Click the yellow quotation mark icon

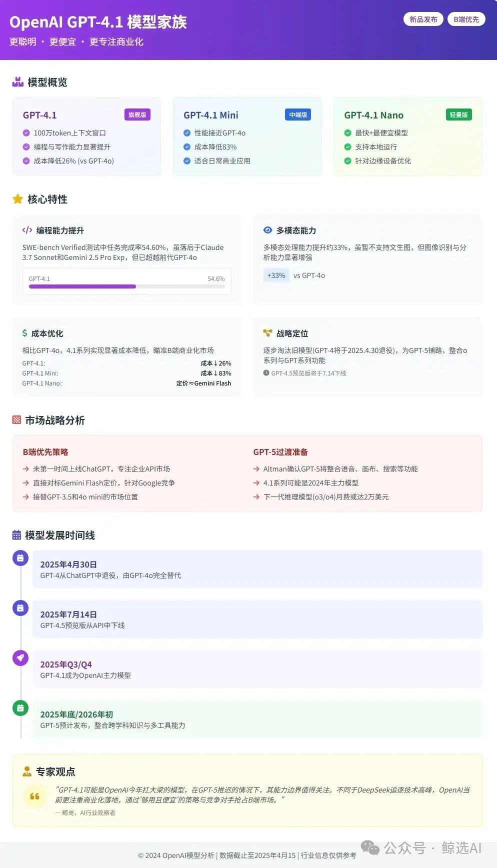(34, 796)
